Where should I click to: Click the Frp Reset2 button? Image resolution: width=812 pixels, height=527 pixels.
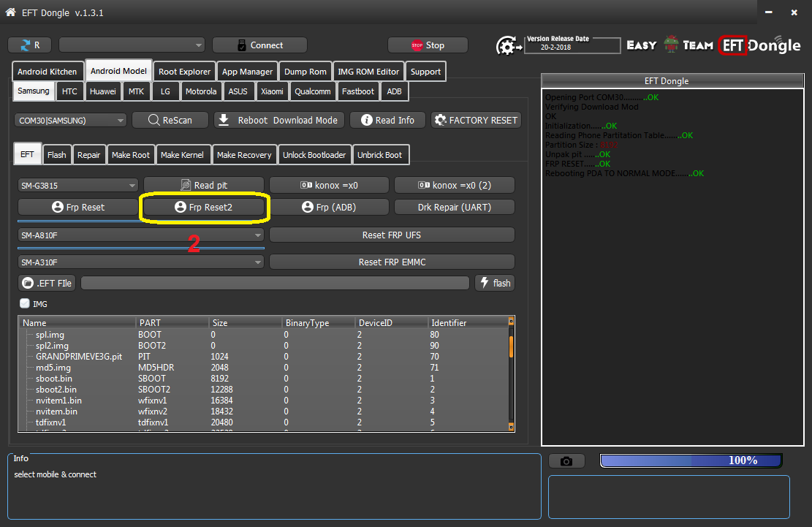click(203, 207)
